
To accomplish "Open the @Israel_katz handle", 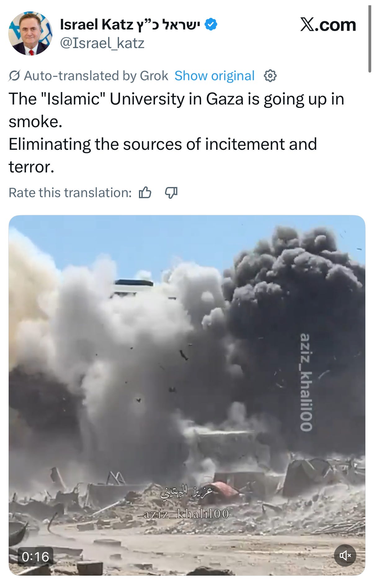I will tap(102, 43).
